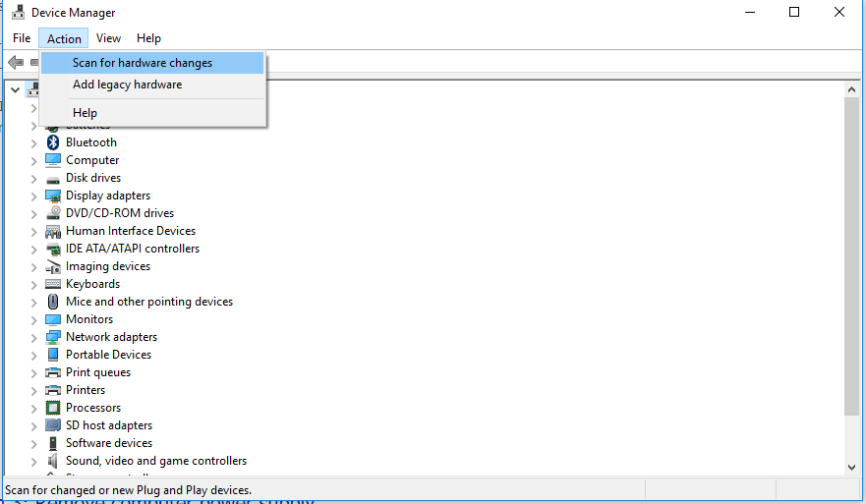
Task: Click the Processors category icon
Action: [53, 408]
